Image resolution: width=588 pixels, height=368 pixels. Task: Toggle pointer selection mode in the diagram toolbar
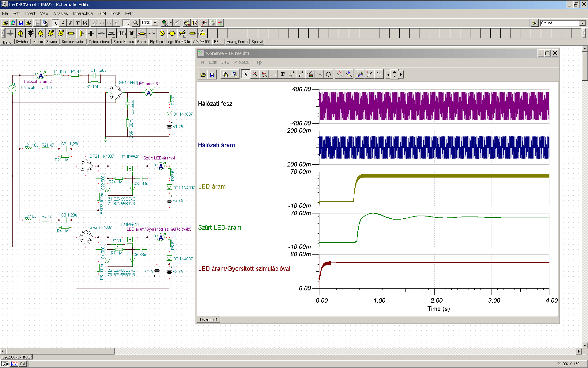click(x=246, y=74)
